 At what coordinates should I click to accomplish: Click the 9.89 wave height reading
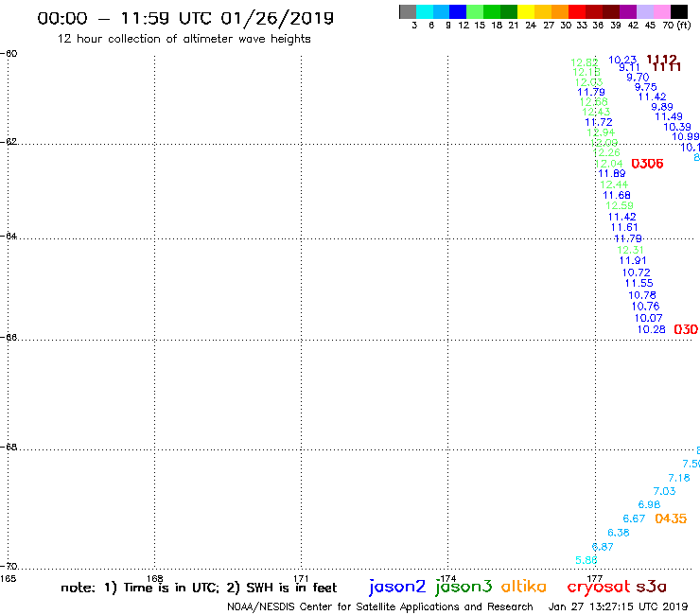click(662, 107)
